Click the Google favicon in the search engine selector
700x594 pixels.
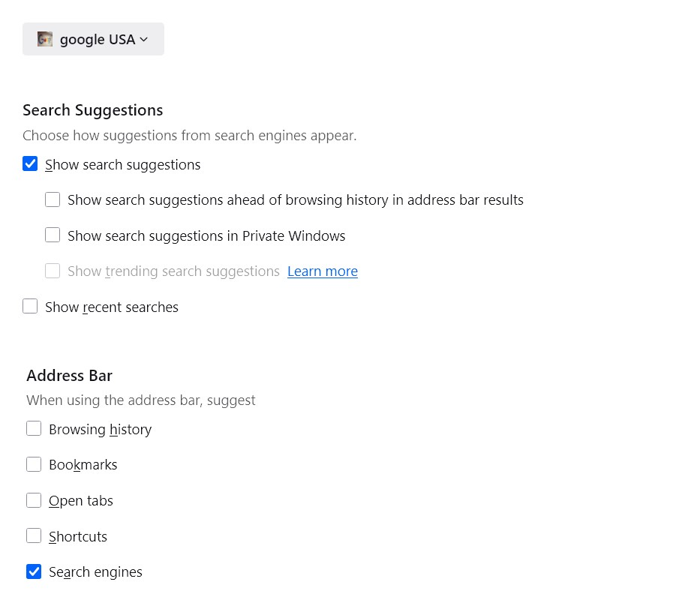(x=45, y=39)
